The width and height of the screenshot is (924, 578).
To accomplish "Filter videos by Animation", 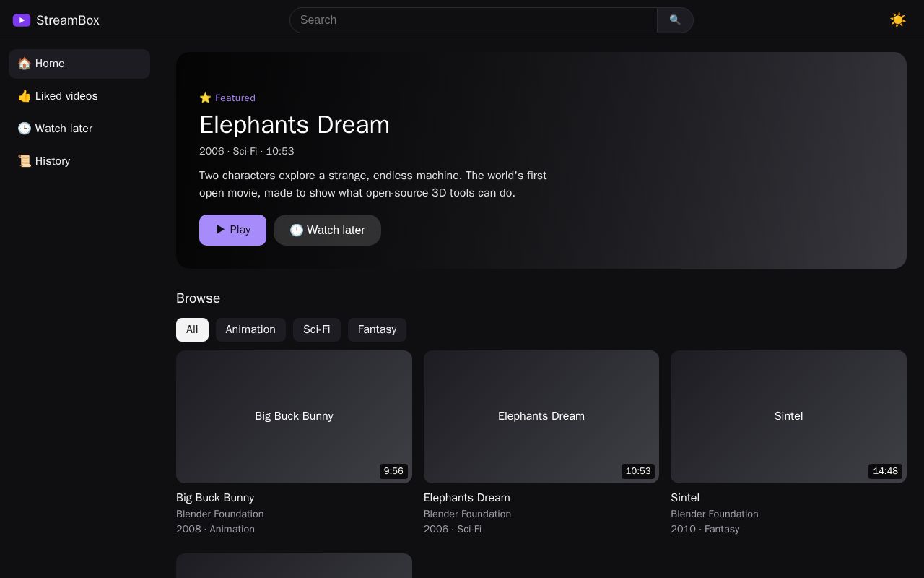I will point(250,329).
